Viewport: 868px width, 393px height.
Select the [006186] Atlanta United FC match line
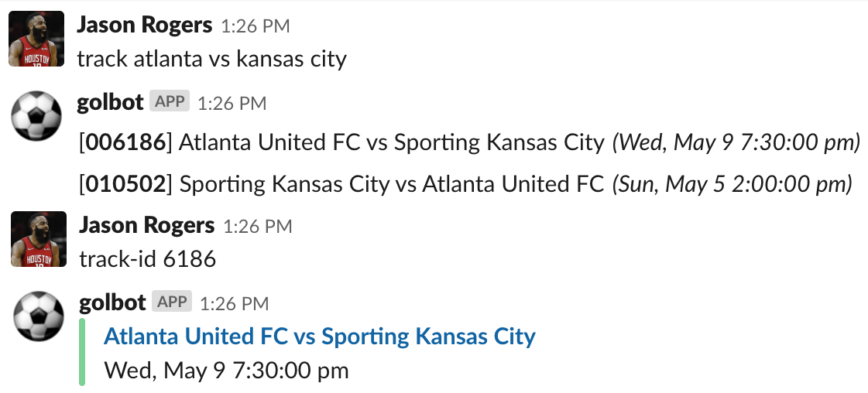coord(468,142)
